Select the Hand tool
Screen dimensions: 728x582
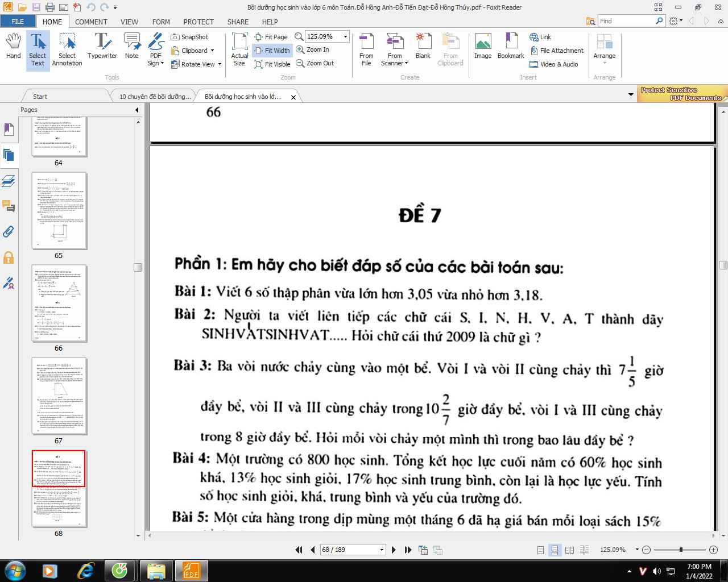coord(13,47)
